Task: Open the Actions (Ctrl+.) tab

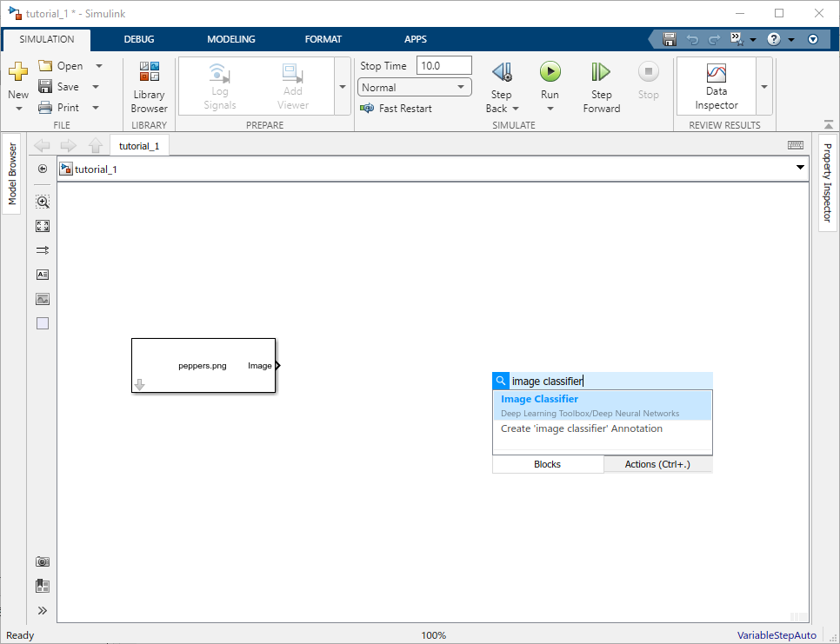Action: click(x=657, y=464)
